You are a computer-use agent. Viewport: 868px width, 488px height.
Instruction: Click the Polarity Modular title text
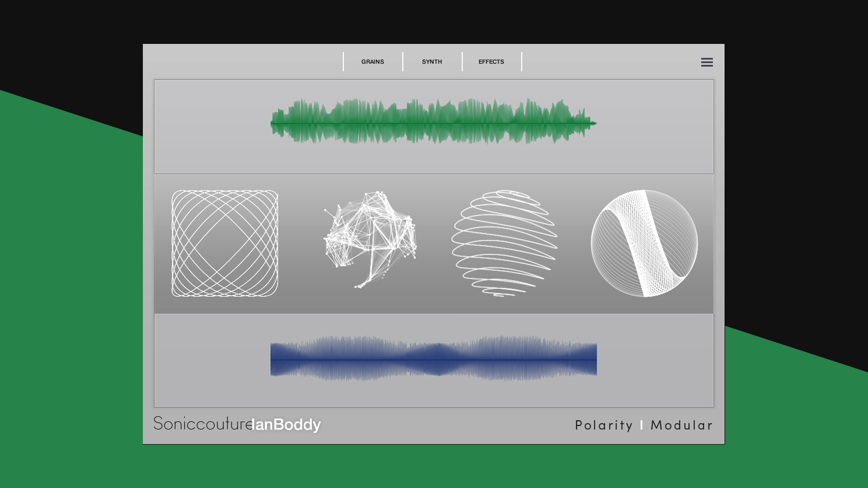click(643, 425)
